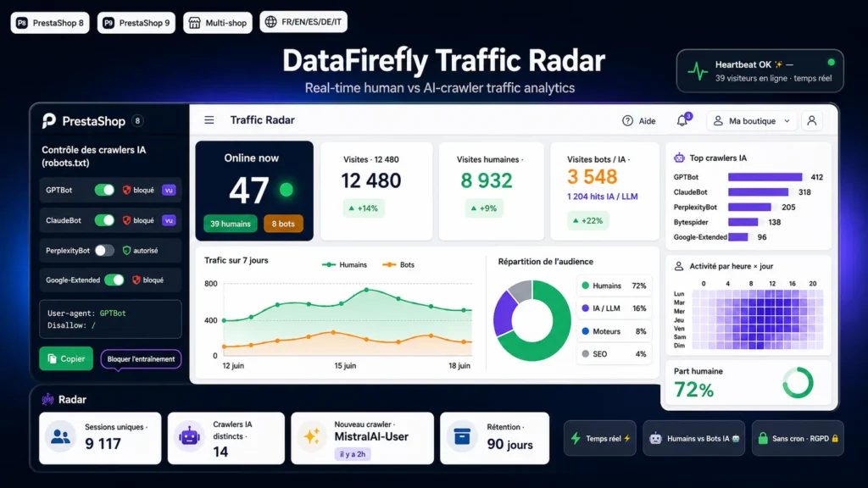Click the Multi-shop store icon
Viewport: 868px width, 488px height.
pyautogui.click(x=194, y=23)
